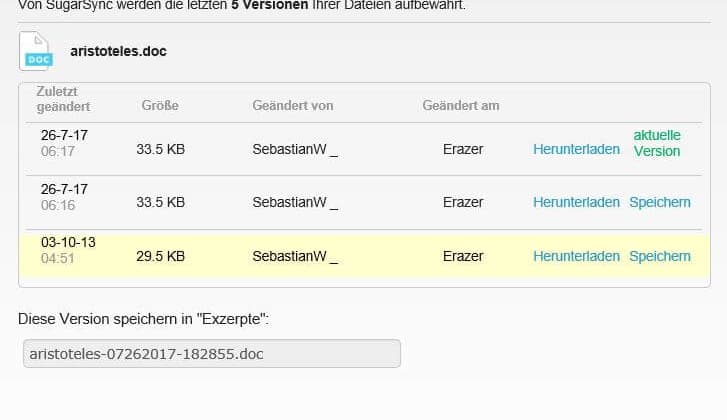
Task: Focus the aristoteles-07262017-182855.doc filename field
Action: pyautogui.click(x=212, y=354)
